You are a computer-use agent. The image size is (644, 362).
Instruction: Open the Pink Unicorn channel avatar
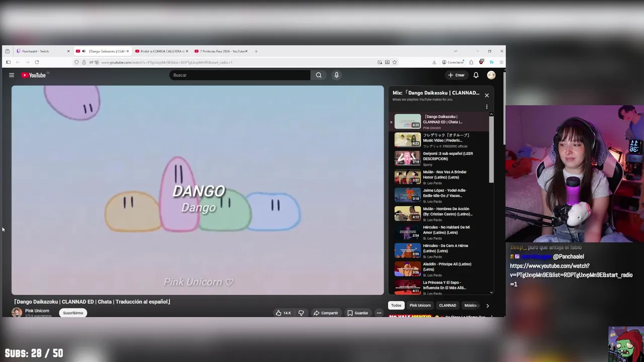(x=17, y=313)
